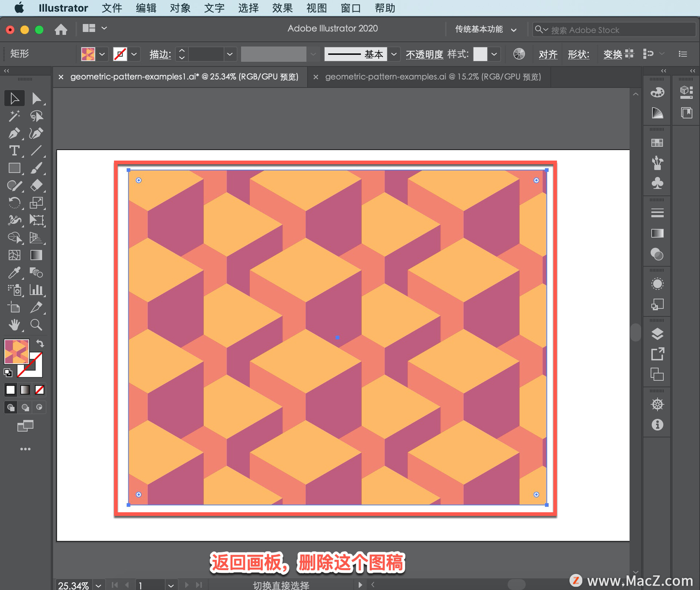The width and height of the screenshot is (700, 590).
Task: Select the Perspective Grid tool
Action: click(x=36, y=238)
